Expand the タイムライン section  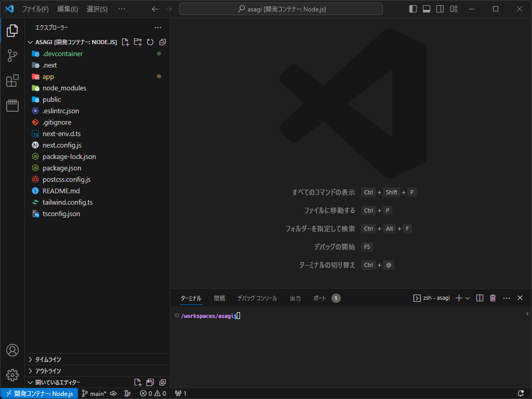[97, 360]
